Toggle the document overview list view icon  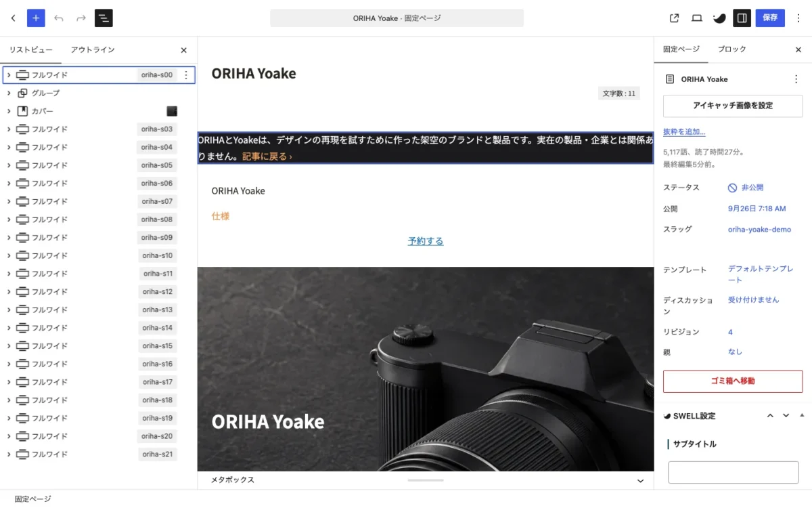104,18
